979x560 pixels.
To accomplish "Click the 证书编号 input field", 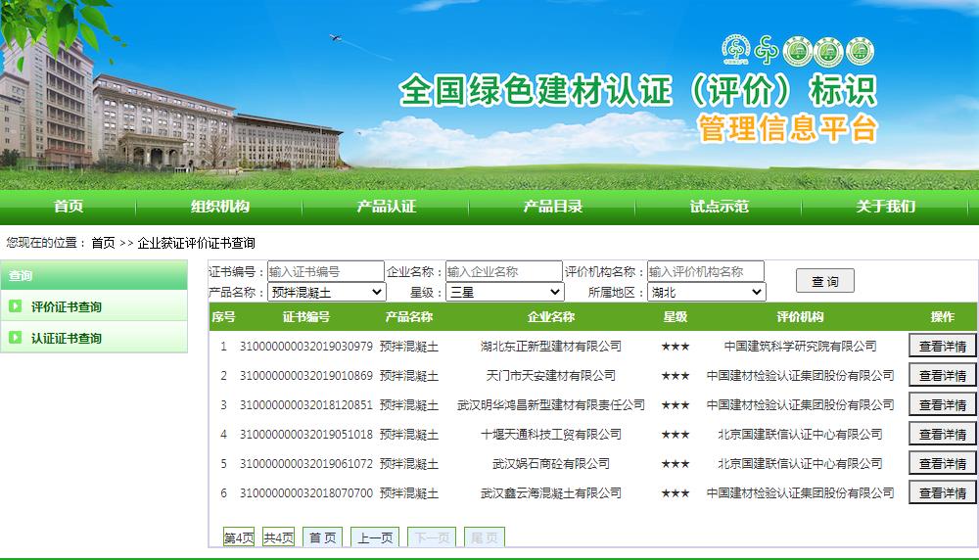I will point(325,271).
